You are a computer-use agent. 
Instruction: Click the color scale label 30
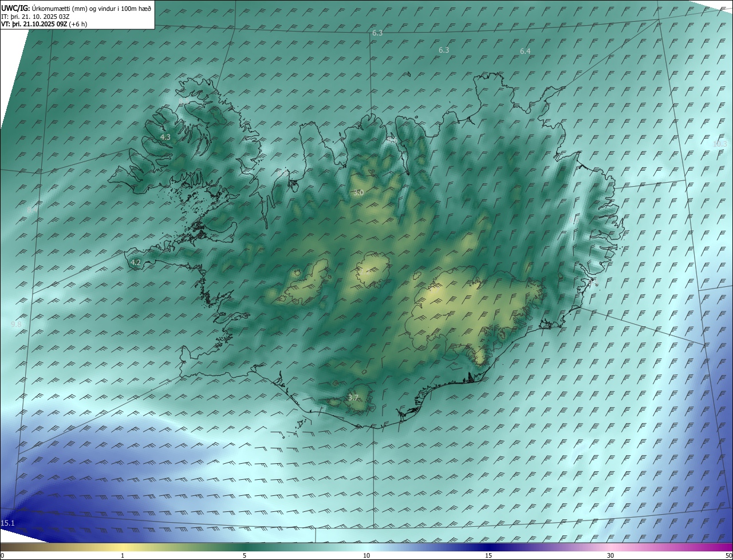pos(610,555)
